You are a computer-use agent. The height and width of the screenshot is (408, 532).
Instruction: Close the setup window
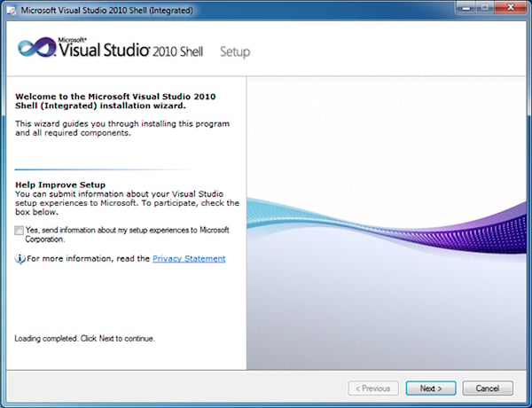click(x=511, y=7)
